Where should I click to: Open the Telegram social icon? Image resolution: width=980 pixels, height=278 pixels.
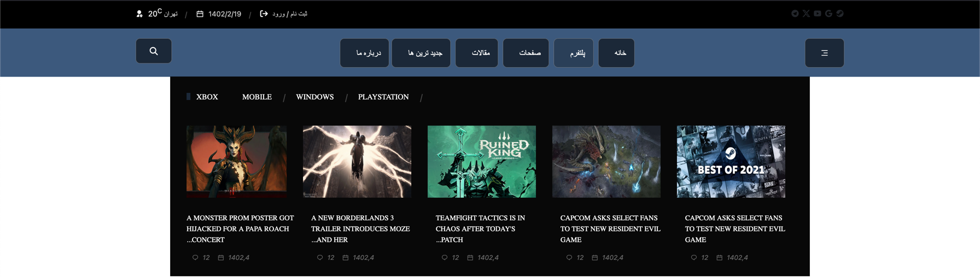[795, 14]
